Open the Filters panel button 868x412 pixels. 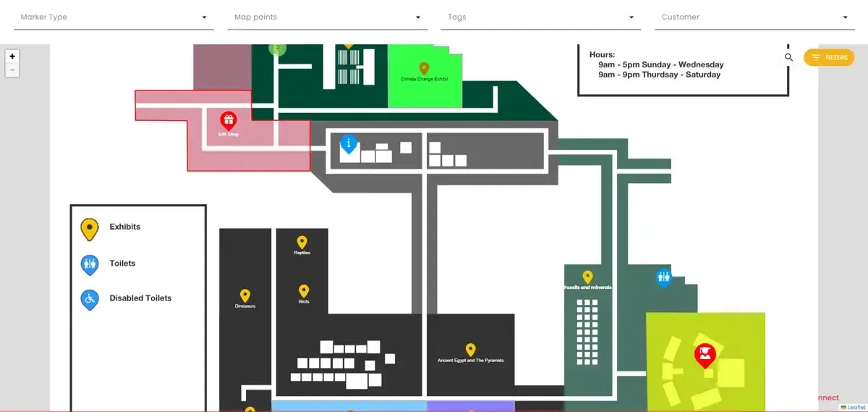tap(829, 57)
